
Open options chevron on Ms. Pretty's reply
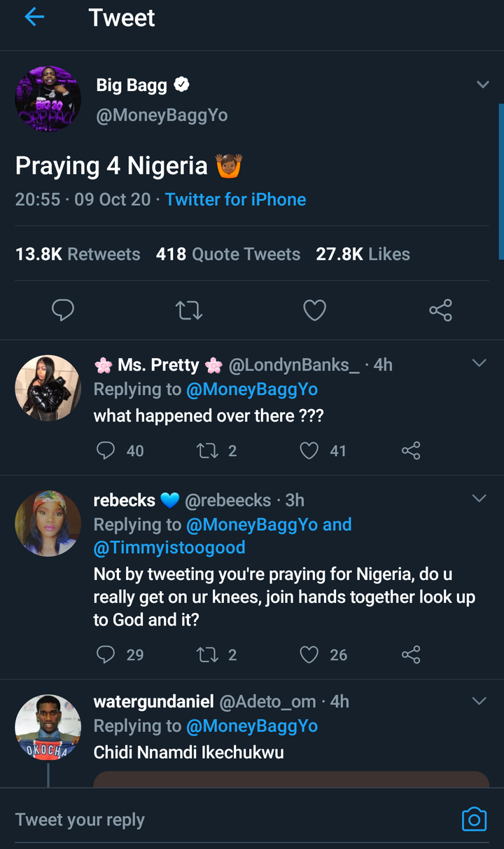tap(479, 363)
